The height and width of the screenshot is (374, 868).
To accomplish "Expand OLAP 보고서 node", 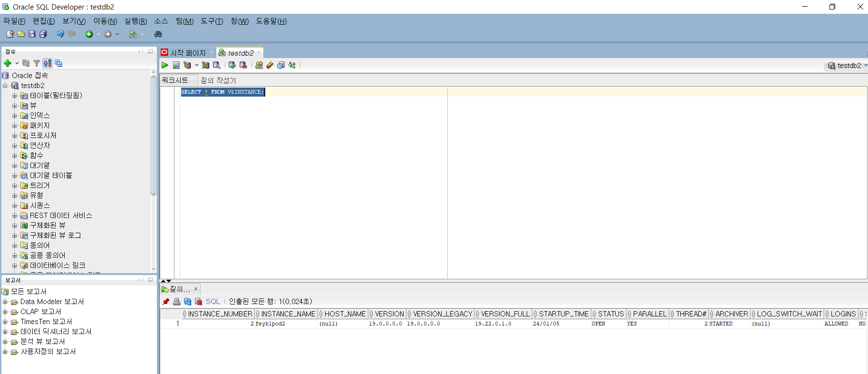I will click(x=5, y=312).
